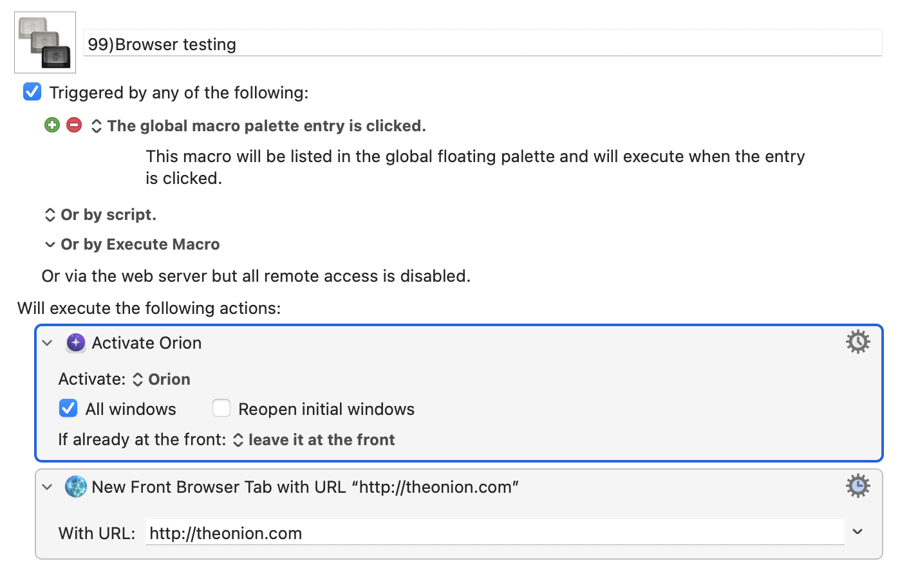Collapse the New Front Browser Tab action
This screenshot has height=588, width=900.
tap(47, 487)
